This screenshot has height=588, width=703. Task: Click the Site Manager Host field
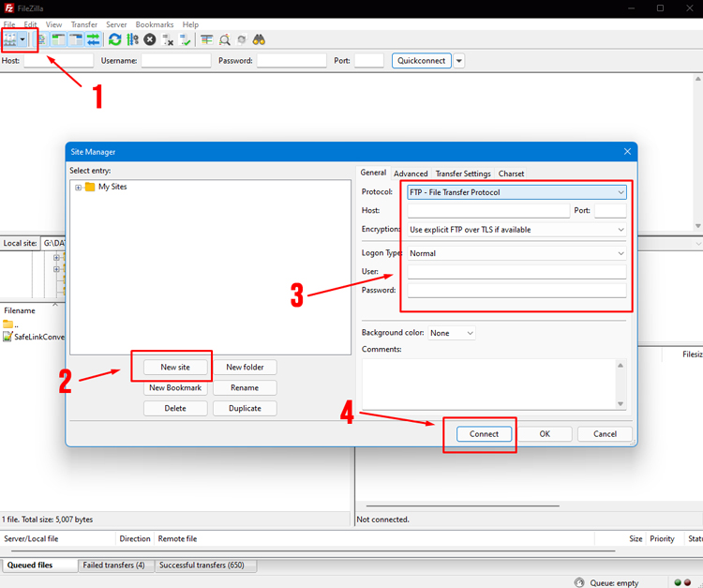tap(488, 211)
